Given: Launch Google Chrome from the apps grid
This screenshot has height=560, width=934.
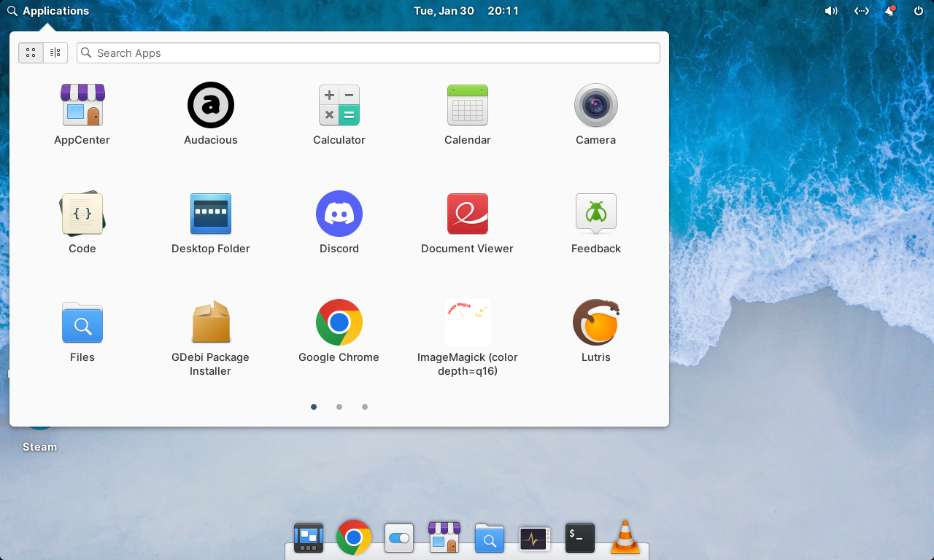Looking at the screenshot, I should (x=339, y=332).
